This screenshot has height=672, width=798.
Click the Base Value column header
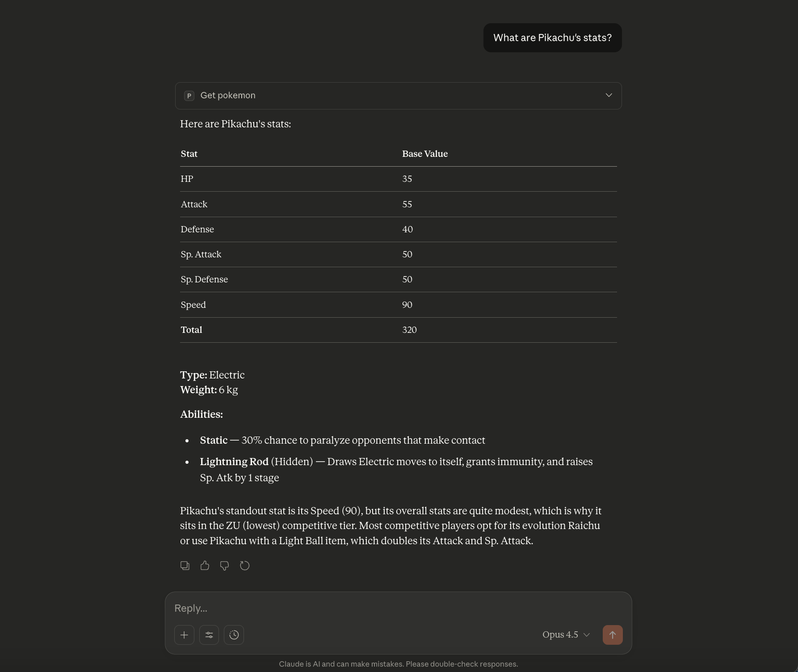pyautogui.click(x=424, y=154)
